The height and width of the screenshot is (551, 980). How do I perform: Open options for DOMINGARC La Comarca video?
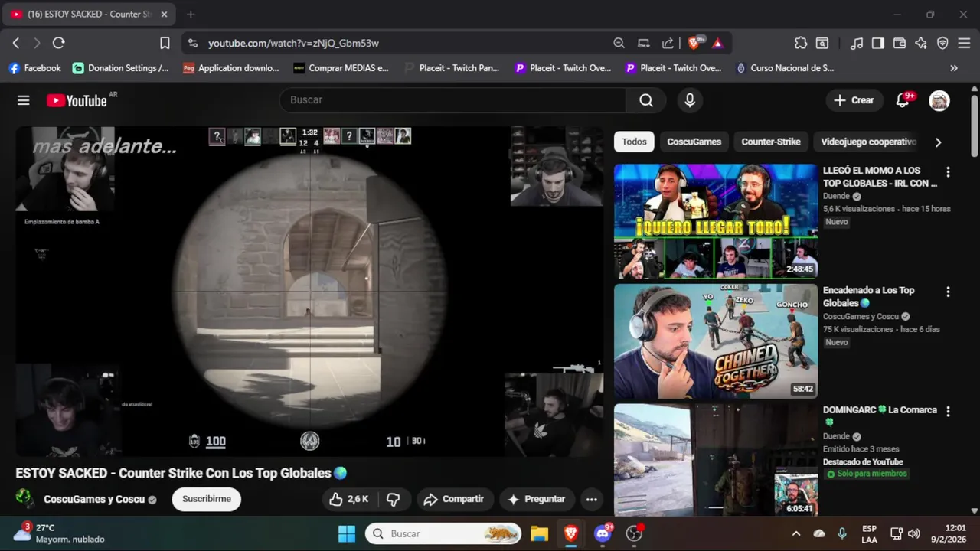click(x=948, y=411)
